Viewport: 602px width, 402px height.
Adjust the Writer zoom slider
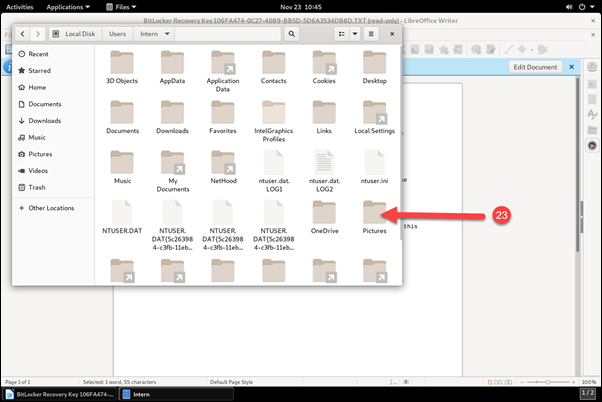click(x=548, y=382)
